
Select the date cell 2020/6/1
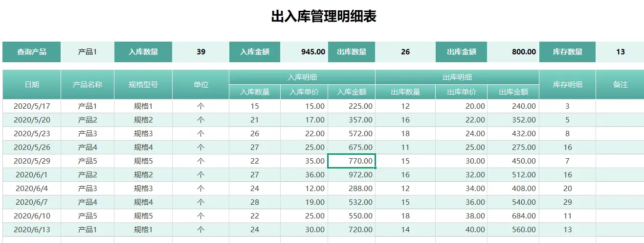(32, 174)
